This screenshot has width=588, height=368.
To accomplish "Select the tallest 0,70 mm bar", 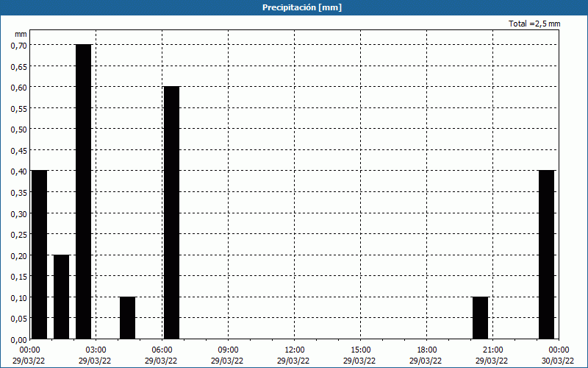I will pyautogui.click(x=83, y=191).
